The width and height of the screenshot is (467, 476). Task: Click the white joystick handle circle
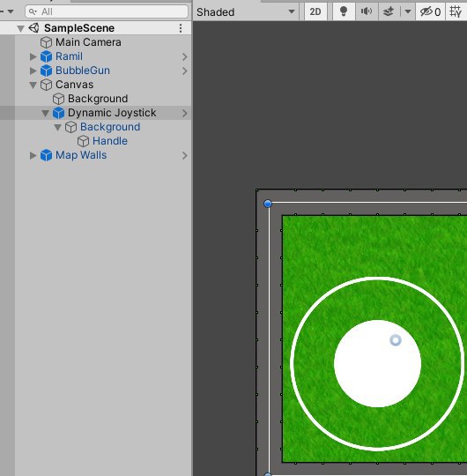[377, 364]
